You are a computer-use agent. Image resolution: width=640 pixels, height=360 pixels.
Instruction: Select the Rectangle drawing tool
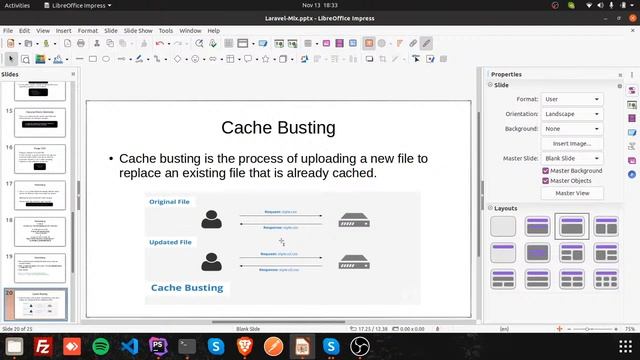[93, 59]
